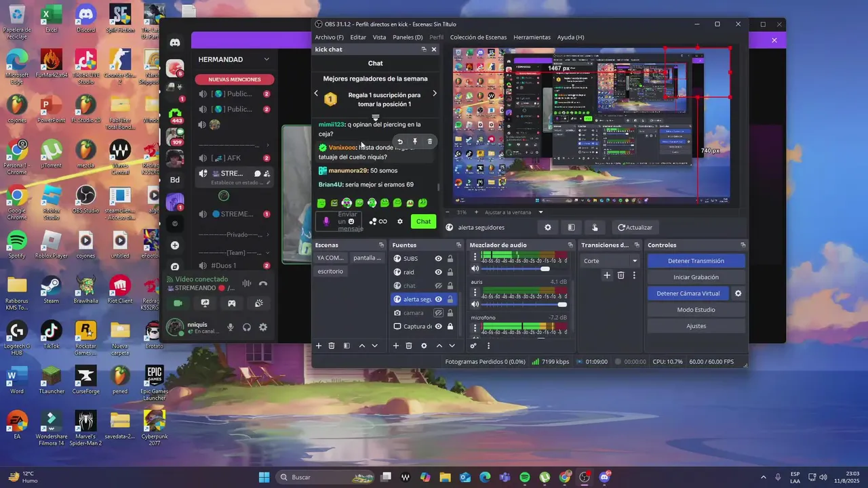Click Modo Estudio button
Image resolution: width=868 pixels, height=488 pixels.
point(696,310)
